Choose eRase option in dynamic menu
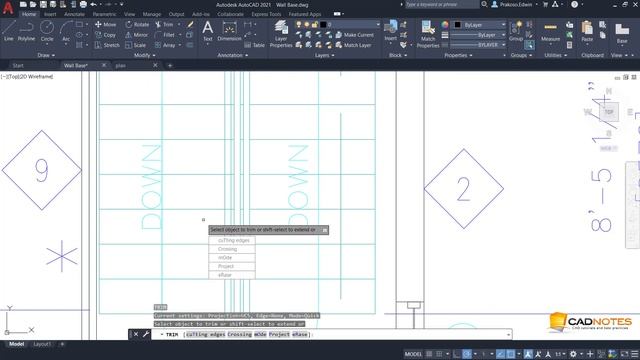Screen dimensions: 640x360 click(x=232, y=275)
